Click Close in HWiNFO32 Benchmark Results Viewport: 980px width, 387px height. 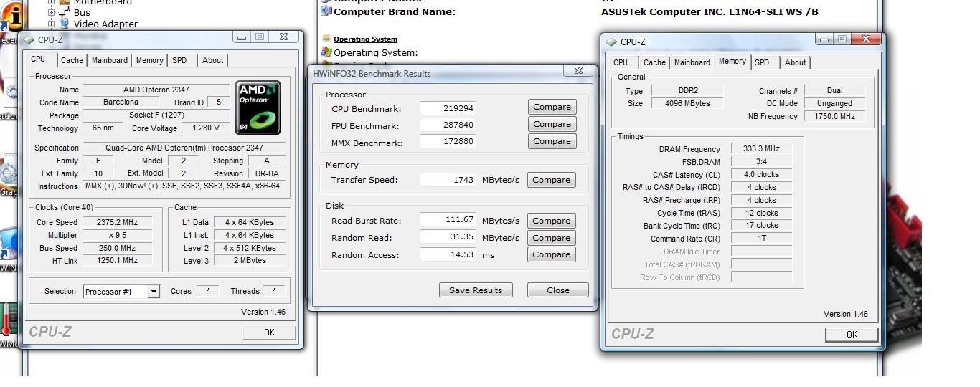pos(557,290)
